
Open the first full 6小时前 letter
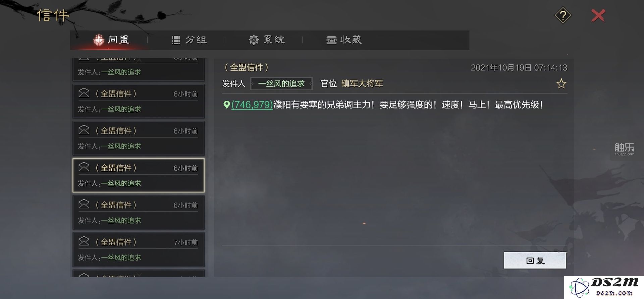(139, 101)
